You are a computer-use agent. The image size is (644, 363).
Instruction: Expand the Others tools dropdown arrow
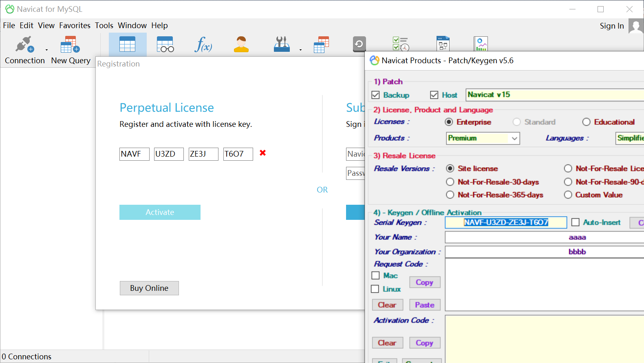tap(300, 50)
